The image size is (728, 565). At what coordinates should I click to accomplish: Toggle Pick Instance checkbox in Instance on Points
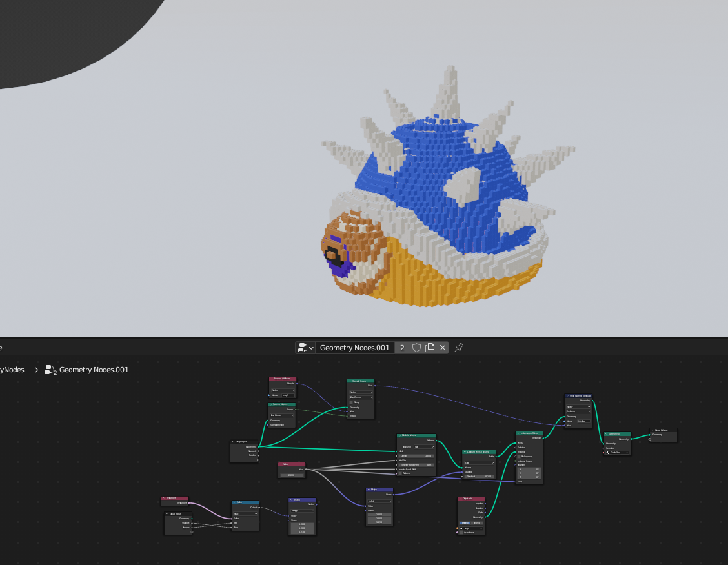click(519, 457)
